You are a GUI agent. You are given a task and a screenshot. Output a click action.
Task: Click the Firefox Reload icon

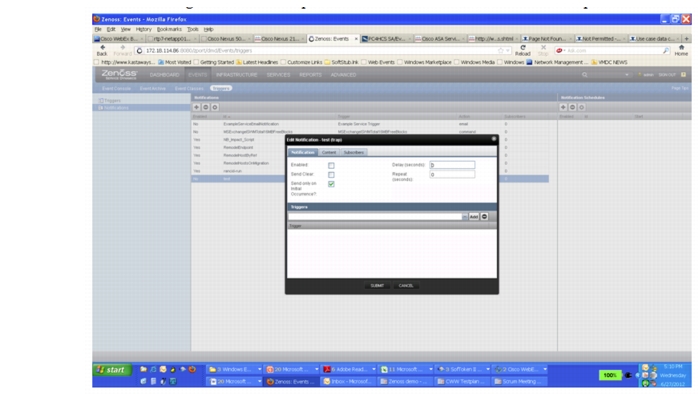tap(523, 50)
